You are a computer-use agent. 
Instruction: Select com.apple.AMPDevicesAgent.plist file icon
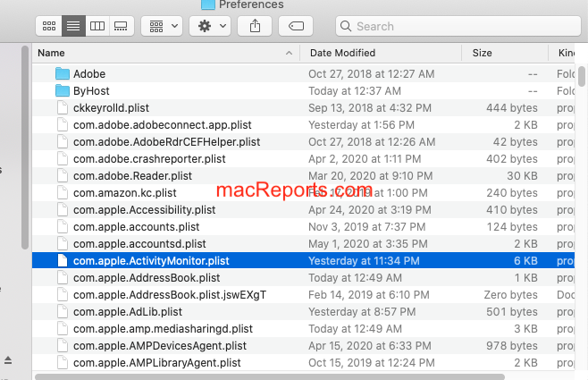coord(63,346)
